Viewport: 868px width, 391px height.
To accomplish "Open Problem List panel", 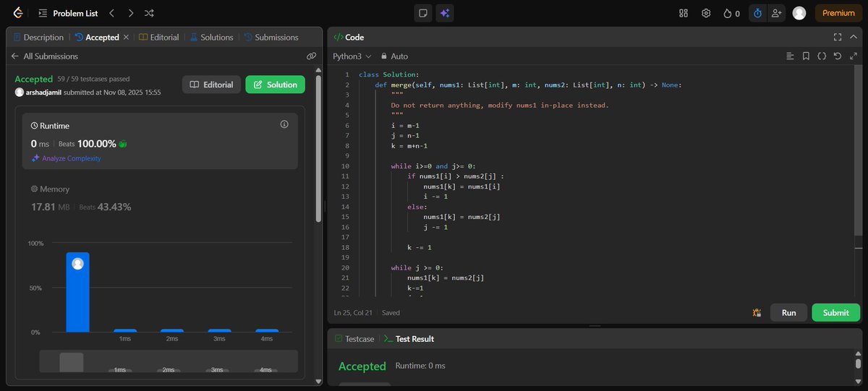I will click(x=68, y=13).
